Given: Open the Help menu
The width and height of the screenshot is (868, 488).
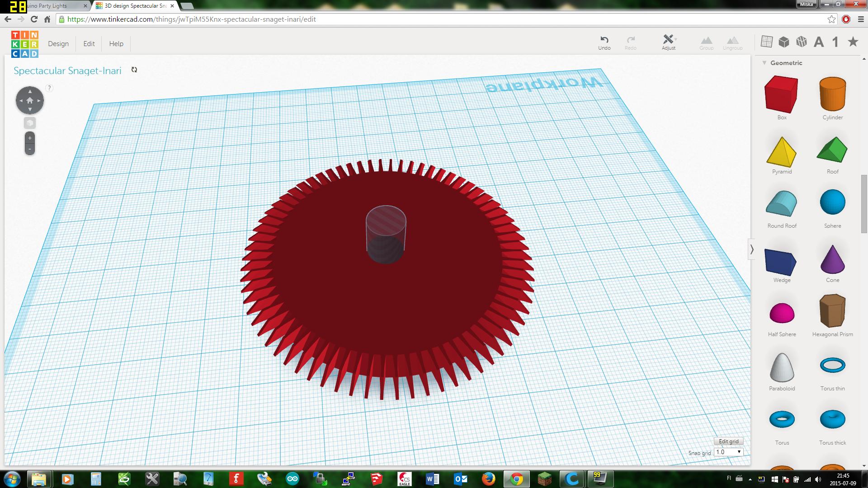Looking at the screenshot, I should (x=116, y=44).
